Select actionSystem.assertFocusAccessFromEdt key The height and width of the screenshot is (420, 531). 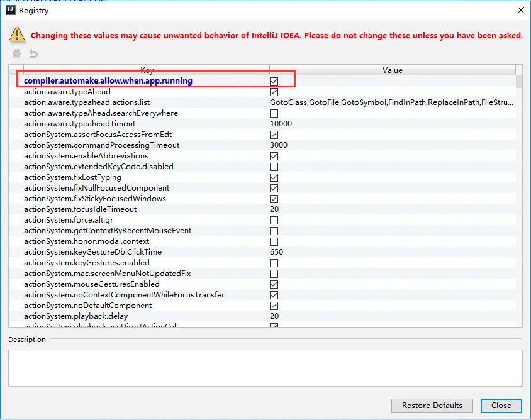(98, 135)
